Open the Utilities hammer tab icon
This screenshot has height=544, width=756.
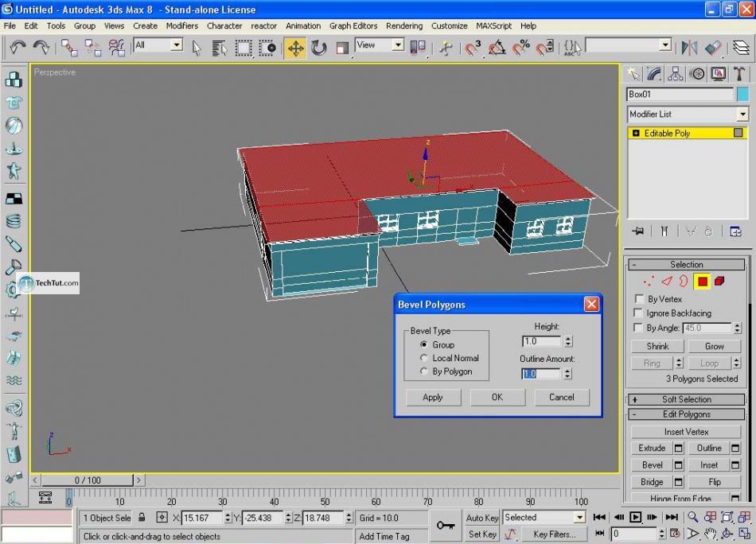point(739,74)
